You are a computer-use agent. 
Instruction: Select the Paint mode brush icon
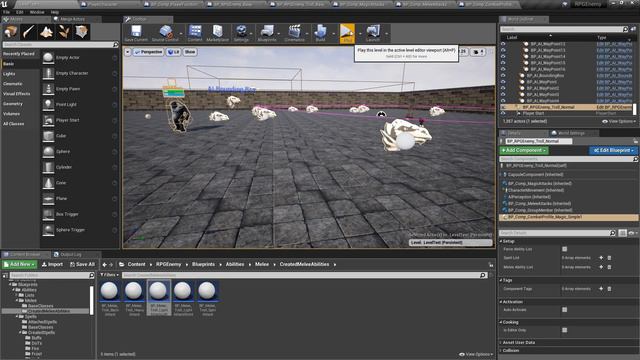(29, 32)
